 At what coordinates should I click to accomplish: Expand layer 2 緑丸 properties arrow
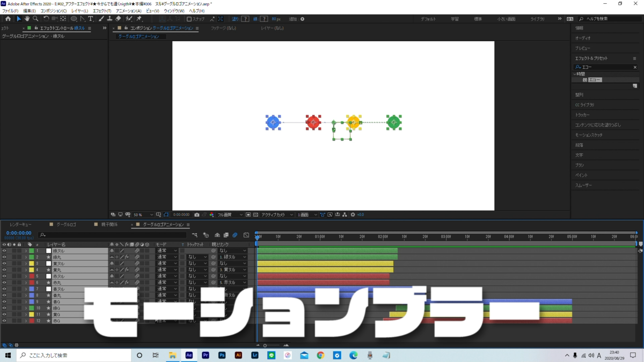[25, 257]
